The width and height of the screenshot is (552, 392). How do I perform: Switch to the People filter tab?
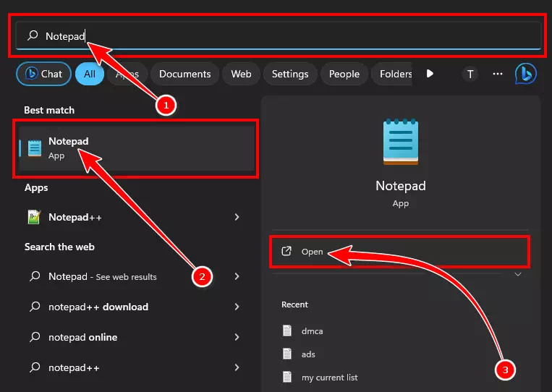coord(344,74)
